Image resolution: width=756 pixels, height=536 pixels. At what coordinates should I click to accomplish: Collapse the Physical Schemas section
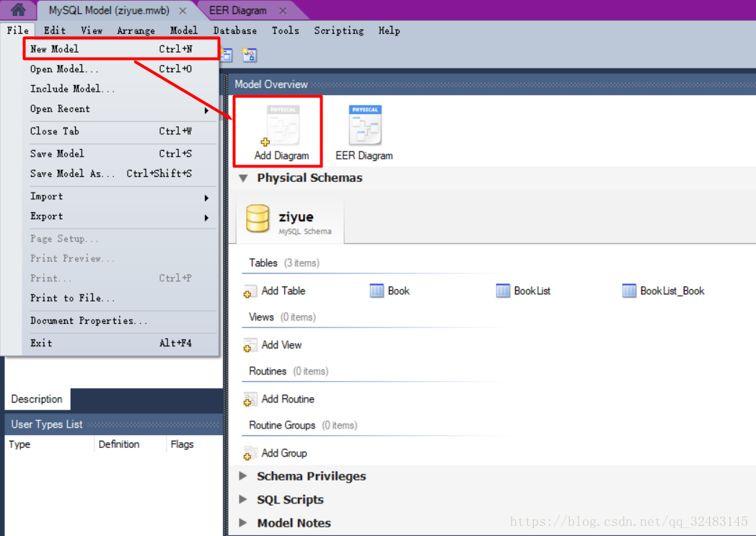pyautogui.click(x=244, y=178)
